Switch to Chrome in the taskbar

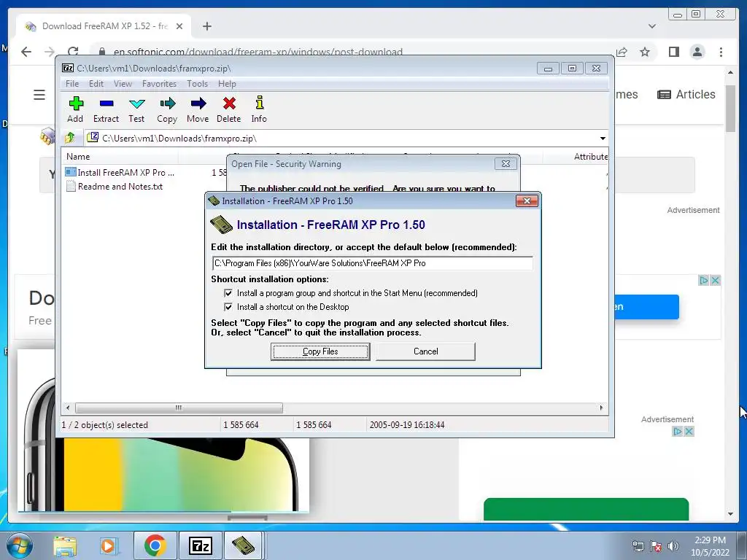[x=155, y=545]
